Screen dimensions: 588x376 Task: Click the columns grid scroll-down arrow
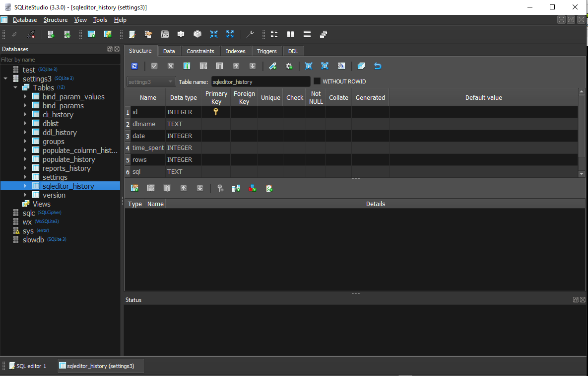[582, 174]
